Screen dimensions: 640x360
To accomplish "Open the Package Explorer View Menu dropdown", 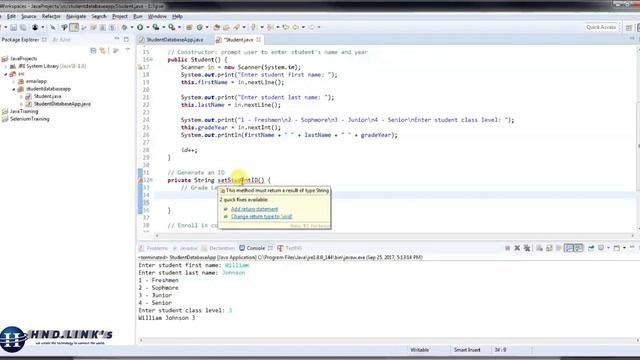I will (127, 50).
